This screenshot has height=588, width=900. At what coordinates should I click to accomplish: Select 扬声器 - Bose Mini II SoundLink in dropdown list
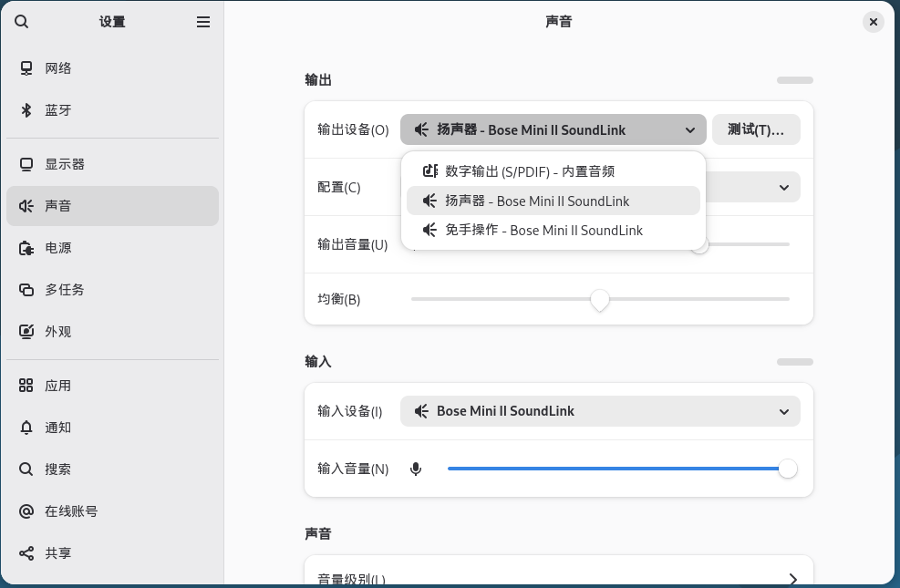(553, 201)
